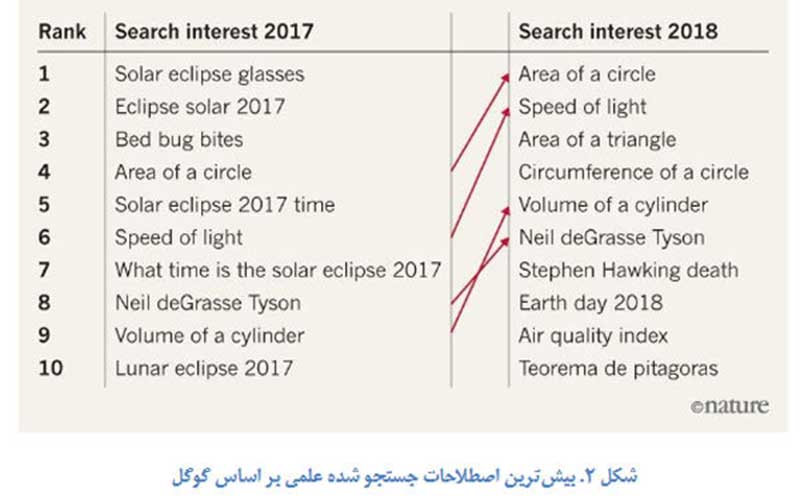Click the nature logo watermark
Viewport: 800px width, 500px height.
click(x=729, y=405)
